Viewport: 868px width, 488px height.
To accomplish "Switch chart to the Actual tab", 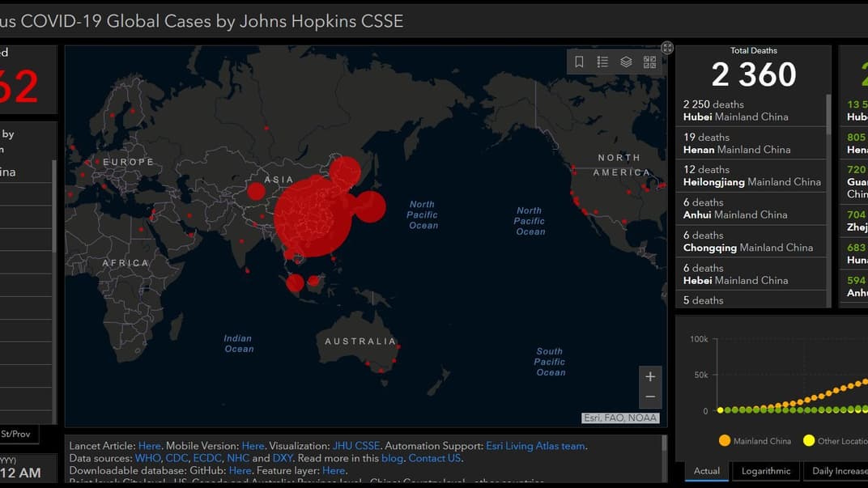I will 706,471.
